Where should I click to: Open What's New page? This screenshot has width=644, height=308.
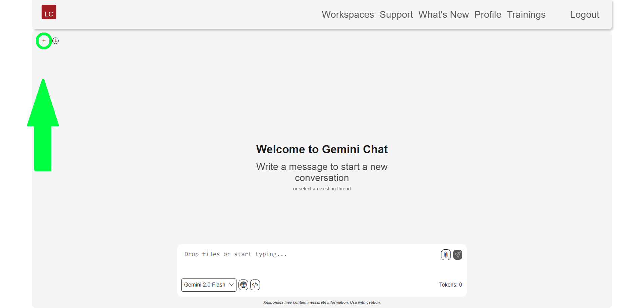443,15
